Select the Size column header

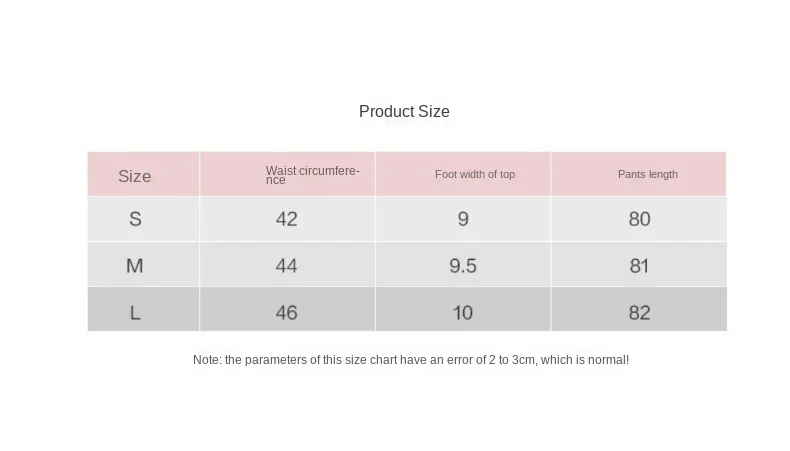135,176
